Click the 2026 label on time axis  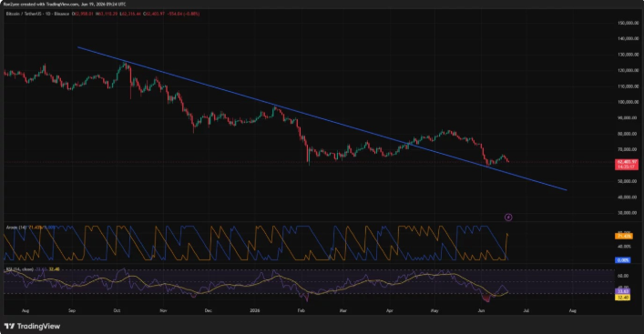coord(255,311)
